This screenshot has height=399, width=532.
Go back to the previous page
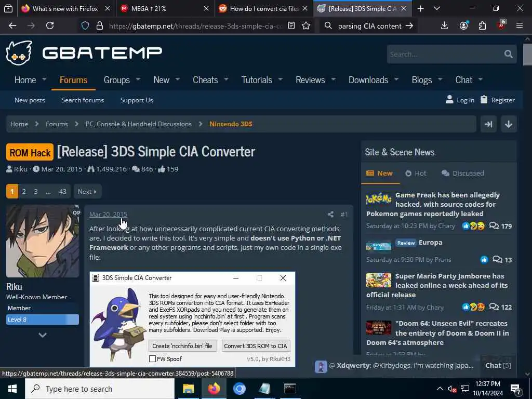tap(12, 25)
